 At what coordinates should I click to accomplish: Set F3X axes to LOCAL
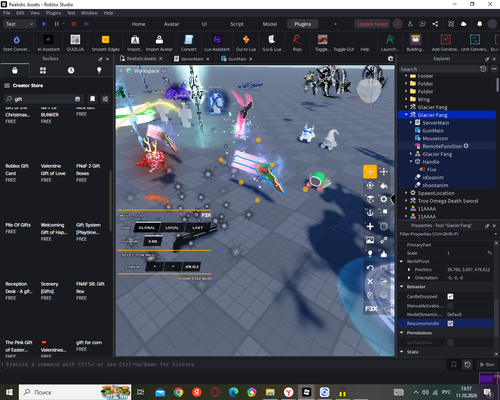(x=172, y=228)
